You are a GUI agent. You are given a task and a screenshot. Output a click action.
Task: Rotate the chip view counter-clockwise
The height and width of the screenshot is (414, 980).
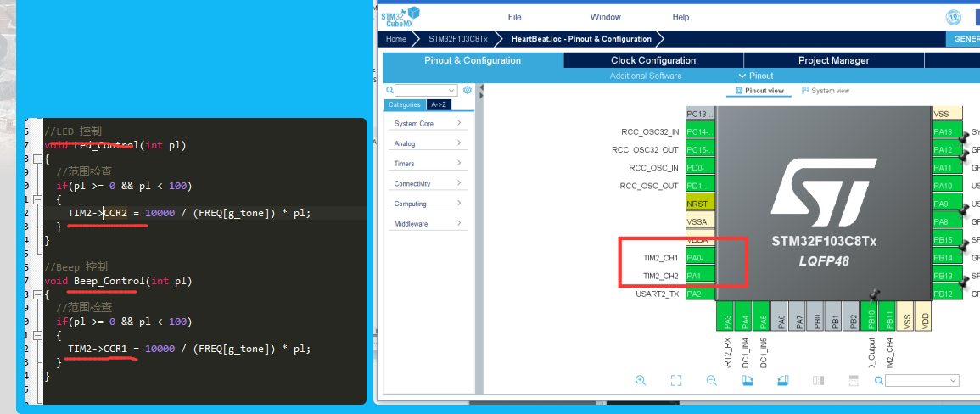pos(782,380)
